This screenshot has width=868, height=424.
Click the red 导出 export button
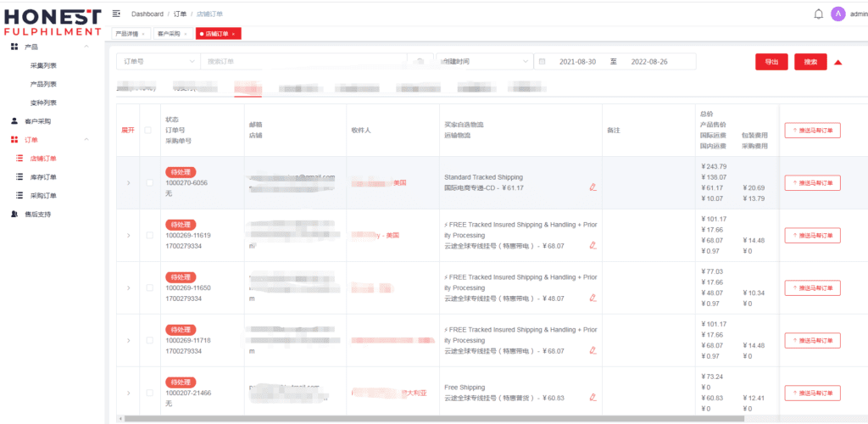click(x=771, y=62)
